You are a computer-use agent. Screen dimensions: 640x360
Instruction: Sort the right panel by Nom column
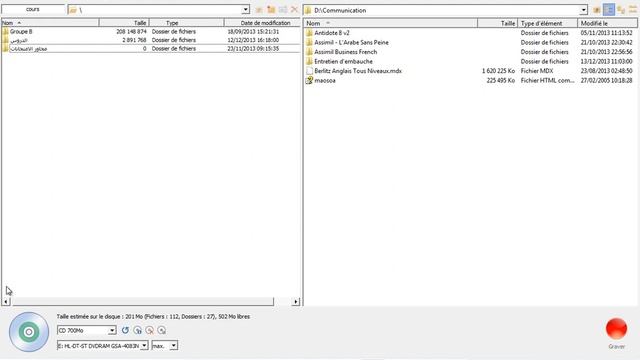click(x=391, y=23)
